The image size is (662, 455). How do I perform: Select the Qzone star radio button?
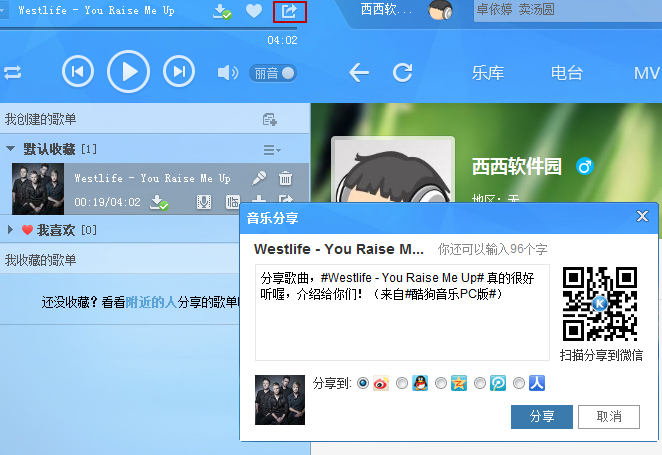coord(441,383)
